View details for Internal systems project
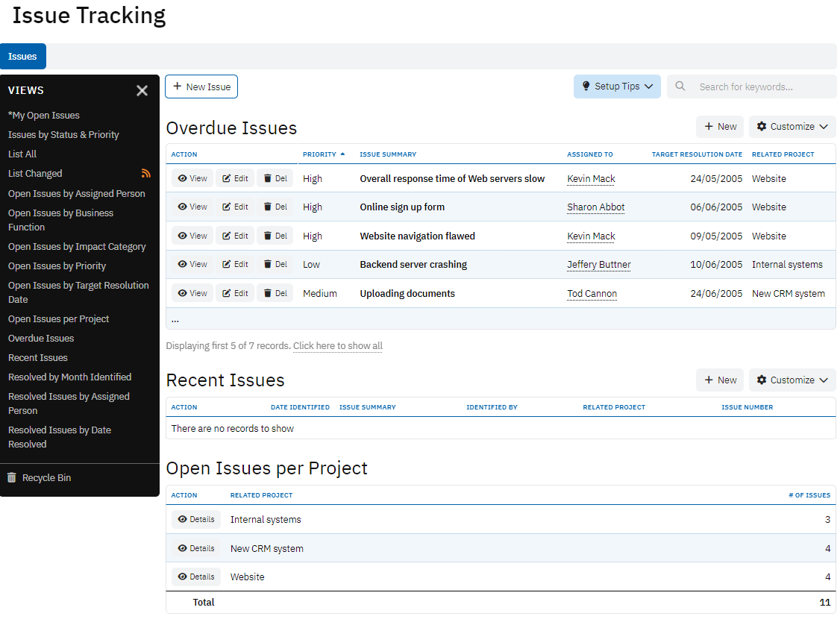Image resolution: width=840 pixels, height=625 pixels. 196,520
